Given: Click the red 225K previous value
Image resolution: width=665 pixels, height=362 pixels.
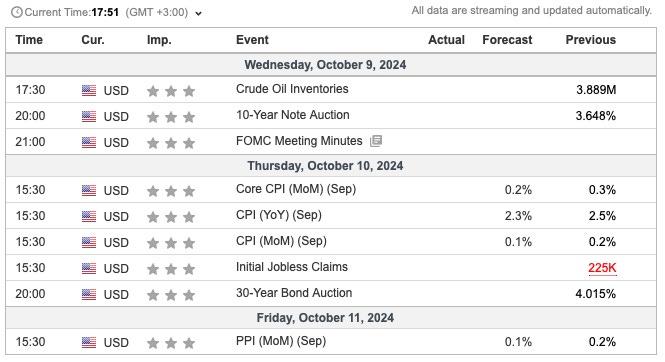Looking at the screenshot, I should 602,268.
